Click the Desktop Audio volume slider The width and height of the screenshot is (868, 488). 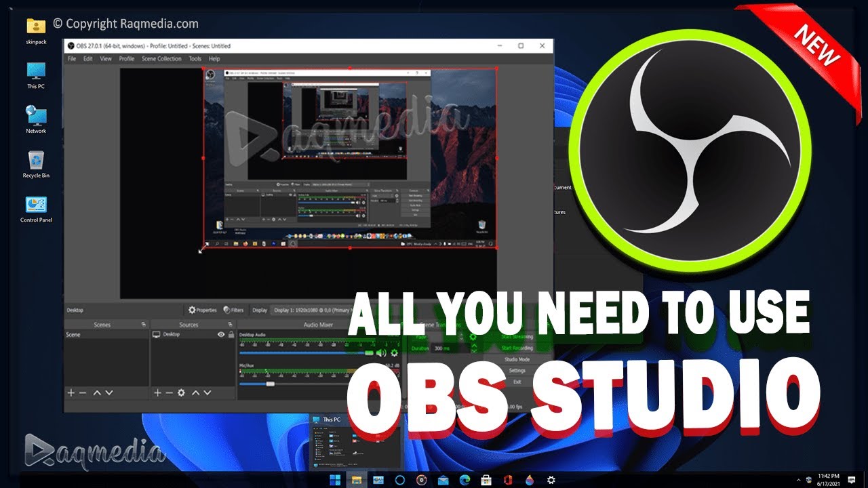point(307,353)
